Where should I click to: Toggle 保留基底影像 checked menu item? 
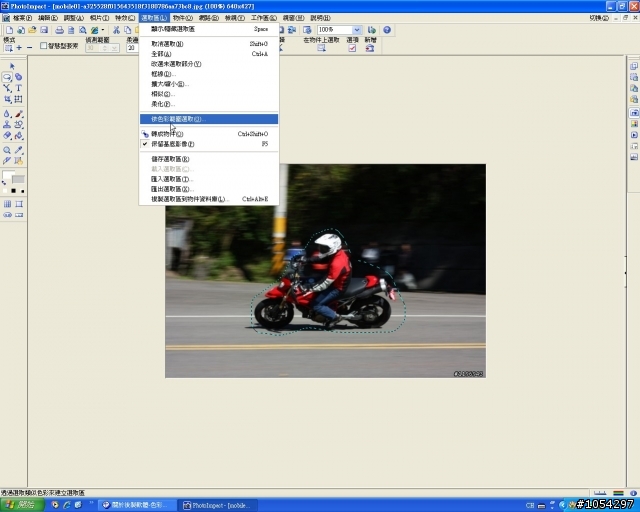pos(209,144)
